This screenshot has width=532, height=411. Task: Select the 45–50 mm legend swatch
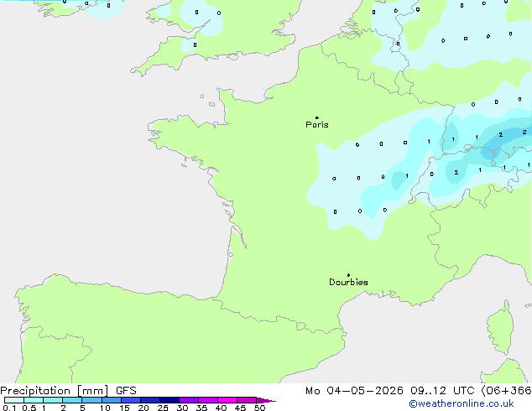point(247,400)
